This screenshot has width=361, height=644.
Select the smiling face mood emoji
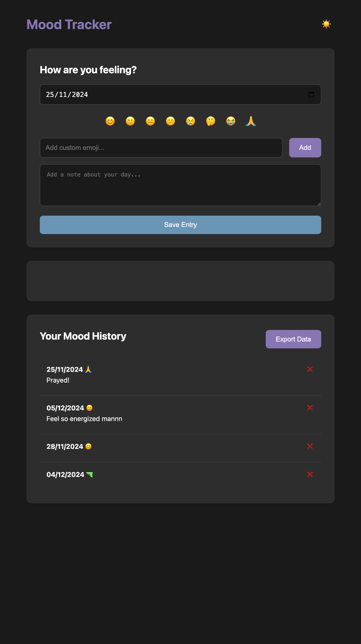(110, 121)
